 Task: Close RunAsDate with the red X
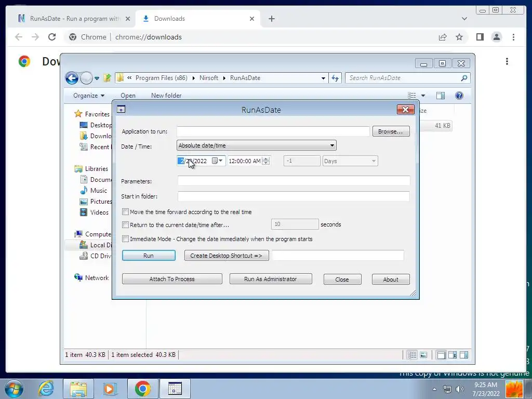(x=405, y=110)
